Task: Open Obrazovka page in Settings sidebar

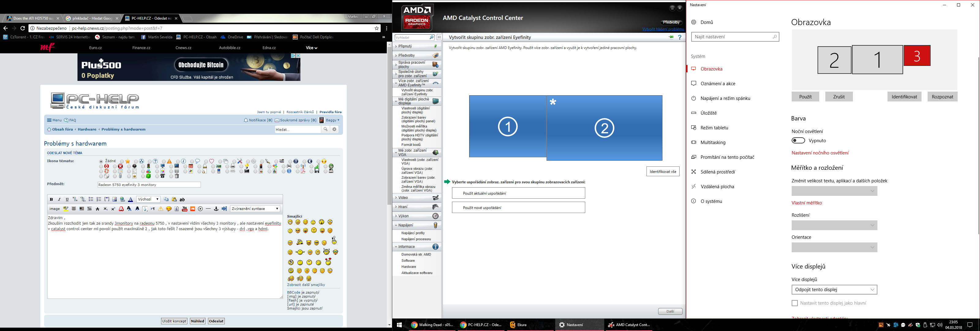Action: pos(711,69)
